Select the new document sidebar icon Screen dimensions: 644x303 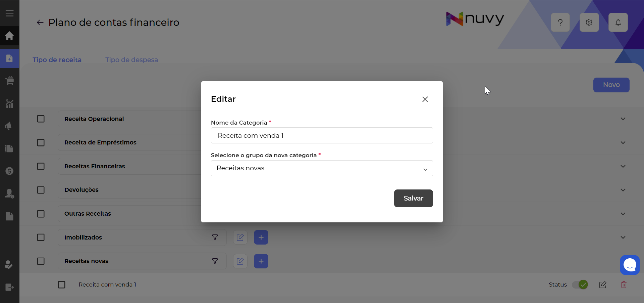coord(9,58)
